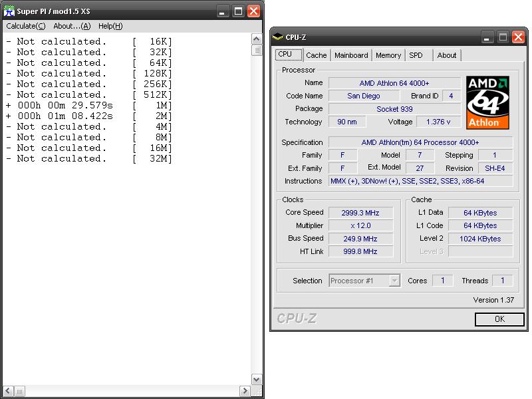The height and width of the screenshot is (399, 532).
Task: Click the Super PI horizontal scrollbar thumb
Action: (x=19, y=391)
